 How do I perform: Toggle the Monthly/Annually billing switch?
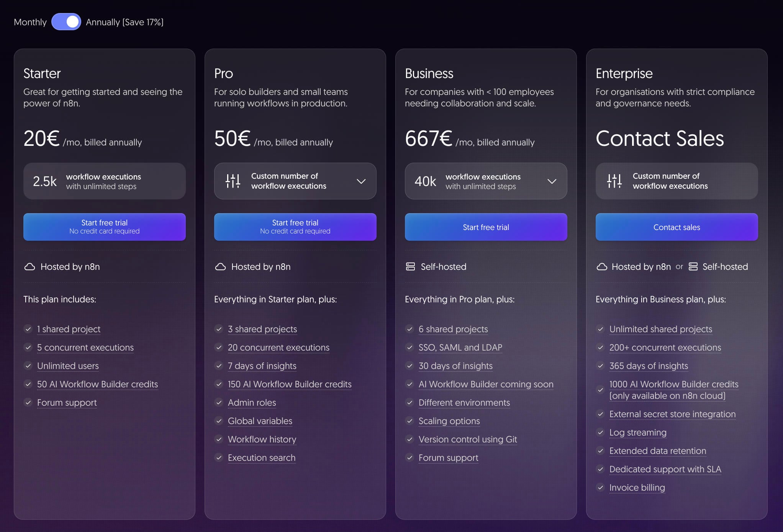click(66, 22)
